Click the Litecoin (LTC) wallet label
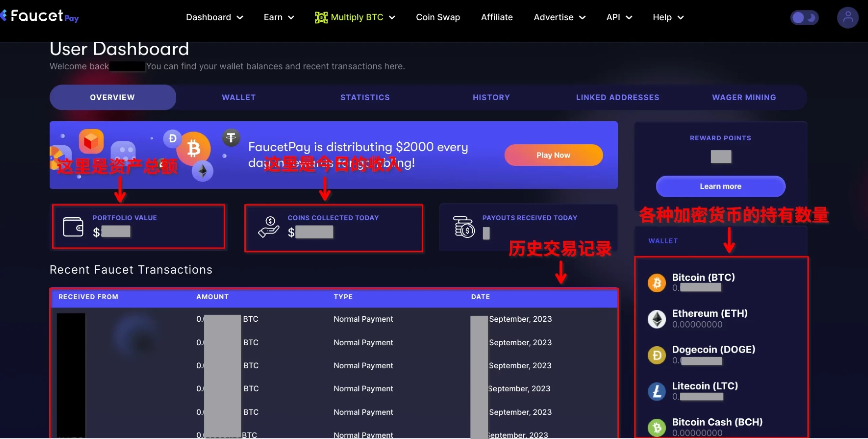The height and width of the screenshot is (439, 868). pos(705,386)
